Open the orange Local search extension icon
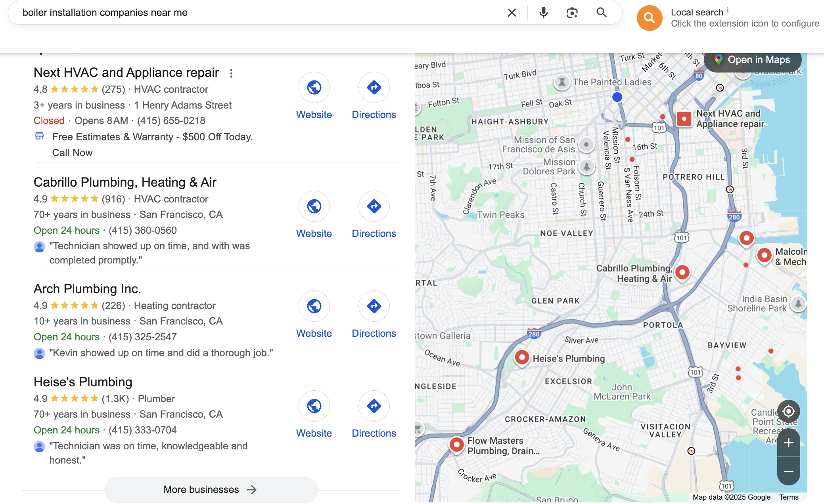 click(649, 18)
